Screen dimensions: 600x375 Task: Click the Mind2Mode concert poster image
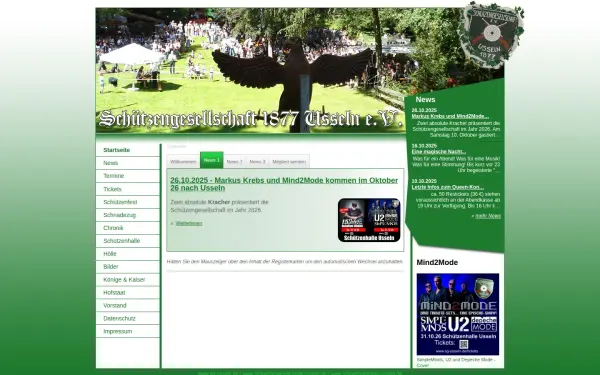tap(458, 314)
